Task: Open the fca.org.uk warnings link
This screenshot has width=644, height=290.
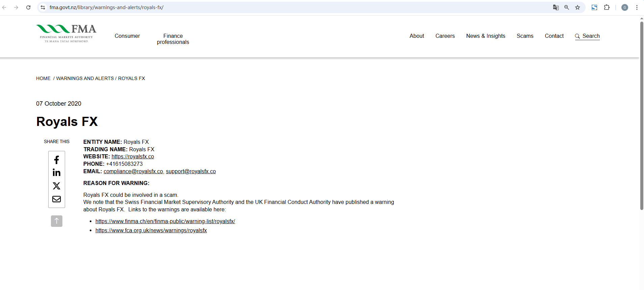Action: 151,231
